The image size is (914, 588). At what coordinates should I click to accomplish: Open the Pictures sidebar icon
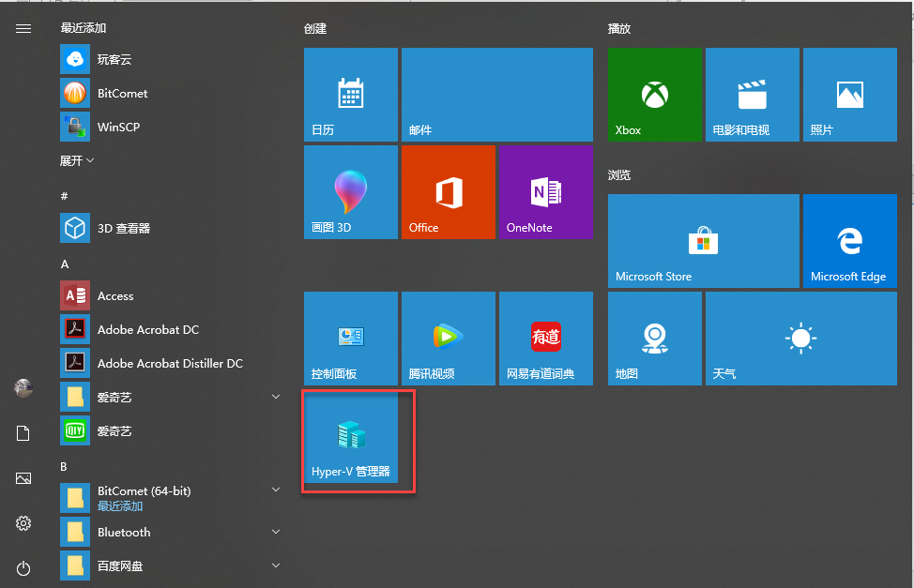[23, 478]
